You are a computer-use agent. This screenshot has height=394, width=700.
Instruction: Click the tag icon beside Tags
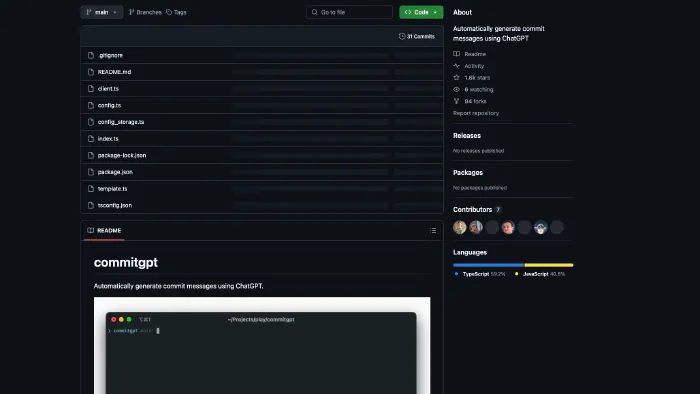tap(169, 12)
